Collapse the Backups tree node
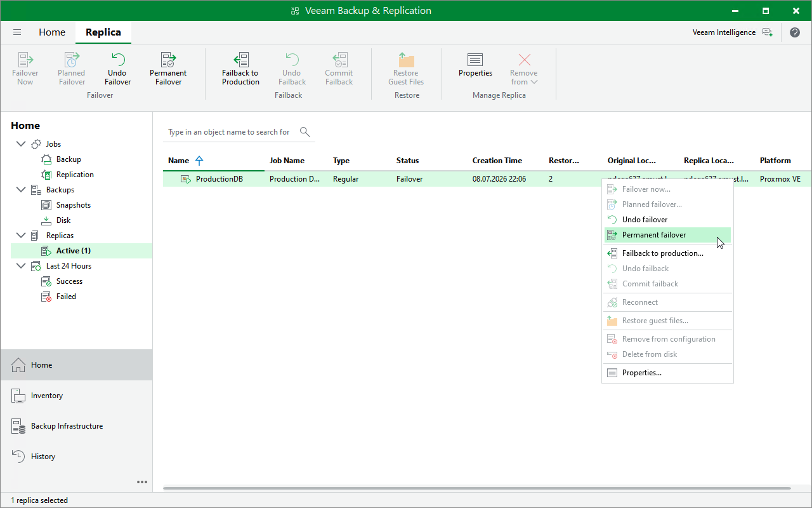The height and width of the screenshot is (508, 812). 21,190
